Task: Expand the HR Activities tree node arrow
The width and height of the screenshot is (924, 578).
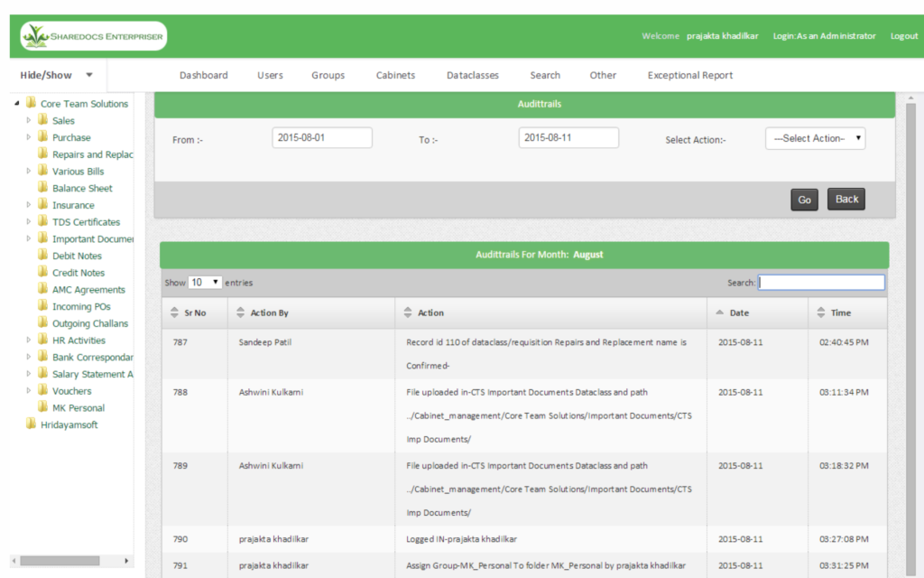Action: (x=28, y=340)
